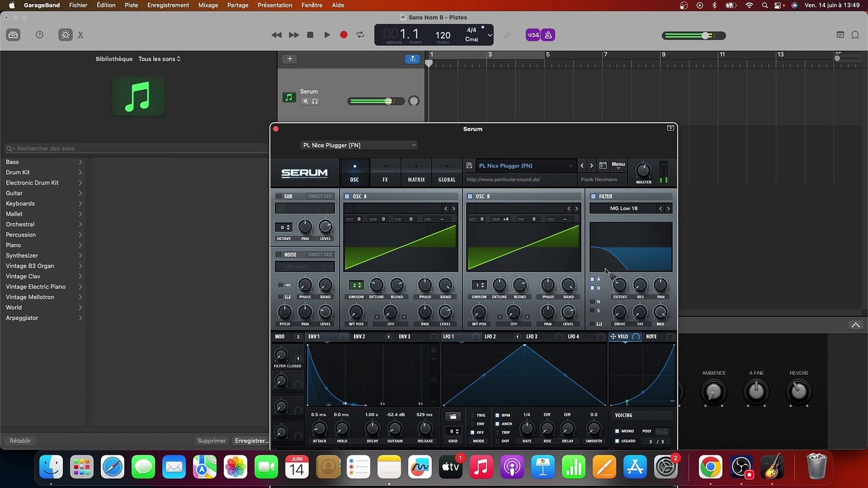The image size is (868, 488).
Task: Adjust the GarageBand master volume slider
Action: 694,35
